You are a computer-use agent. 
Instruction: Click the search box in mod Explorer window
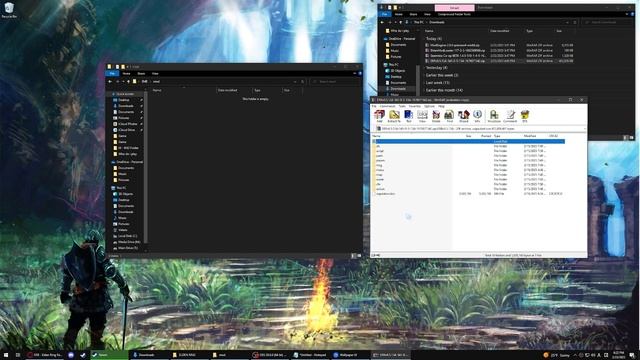(335, 82)
